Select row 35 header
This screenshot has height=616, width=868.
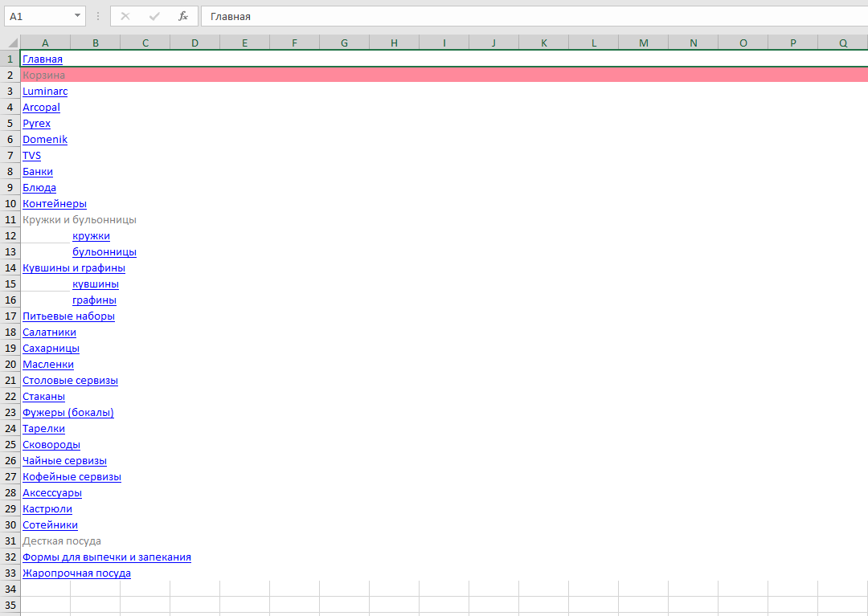[x=10, y=605]
